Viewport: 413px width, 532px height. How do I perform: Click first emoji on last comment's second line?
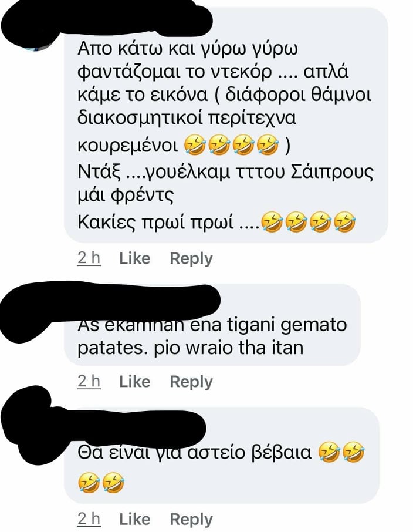point(89,482)
